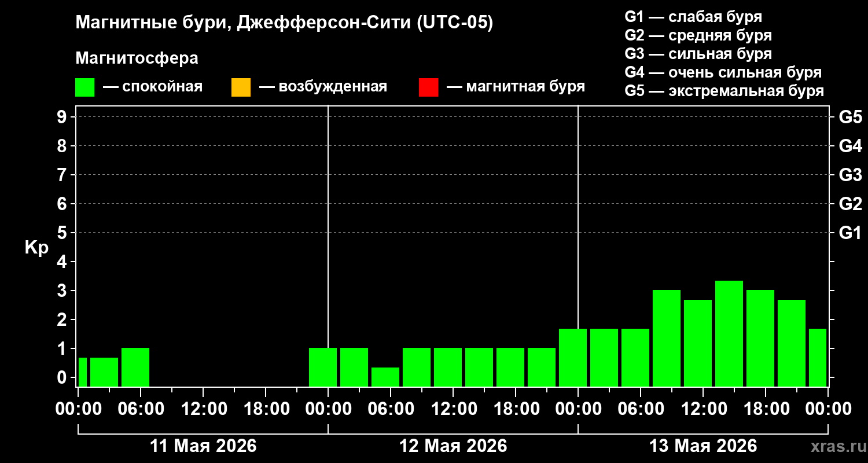This screenshot has height=463, width=868.
Task: Click the narrow first bar at 00:00 11 Мая
Action: (83, 372)
